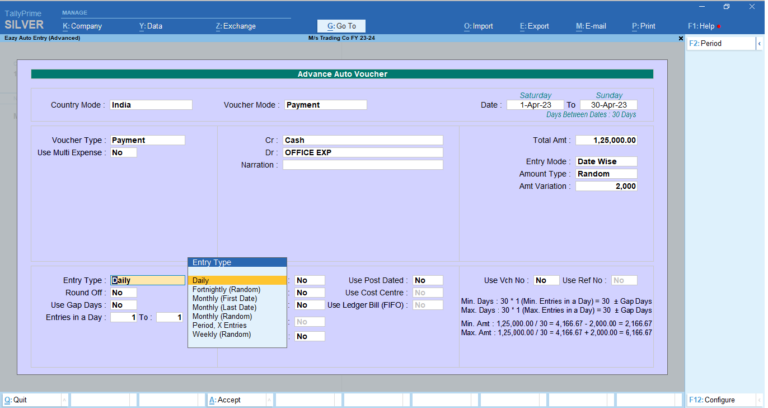Viewport: 768px width, 408px height.
Task: Click the start date field 1-Apr-23
Action: click(x=535, y=105)
